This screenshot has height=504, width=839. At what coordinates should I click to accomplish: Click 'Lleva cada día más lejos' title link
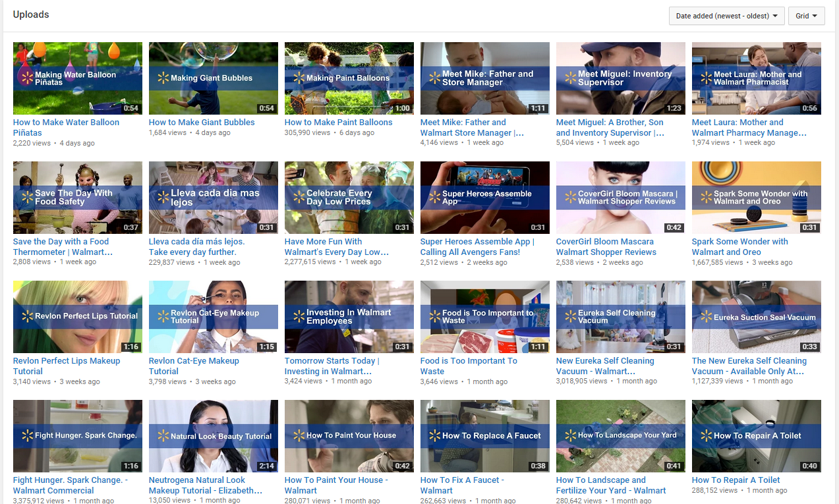(x=196, y=246)
